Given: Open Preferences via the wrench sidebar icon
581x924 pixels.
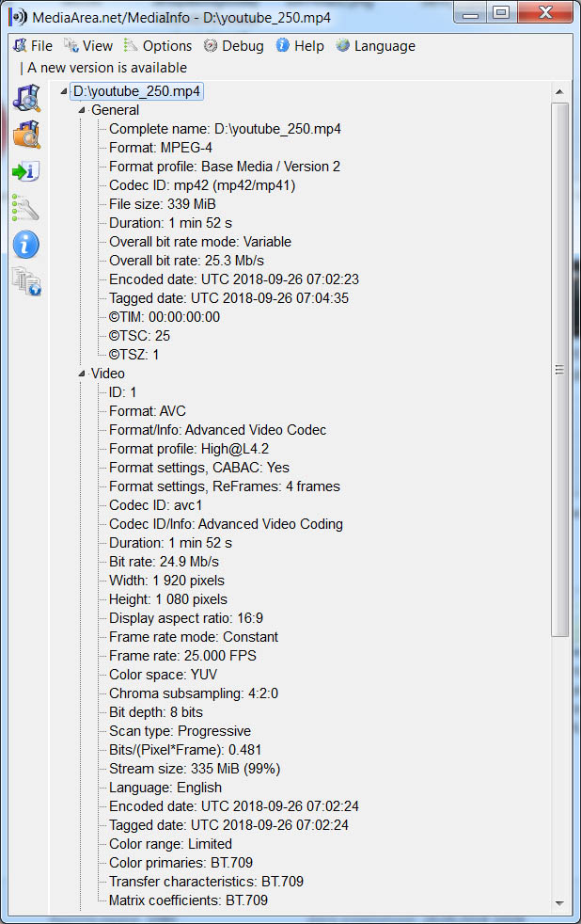Looking at the screenshot, I should point(25,208).
